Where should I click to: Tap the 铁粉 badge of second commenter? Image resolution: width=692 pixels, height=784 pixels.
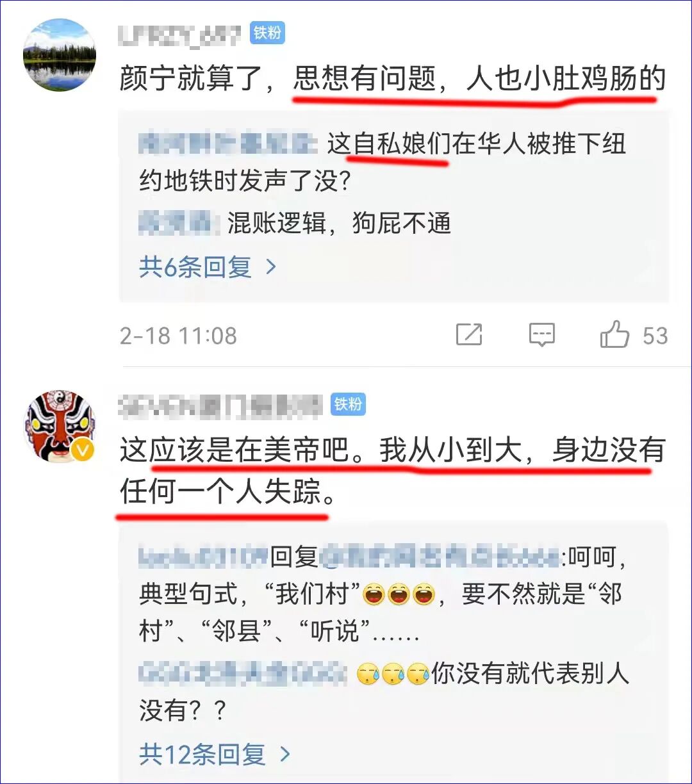(x=348, y=404)
